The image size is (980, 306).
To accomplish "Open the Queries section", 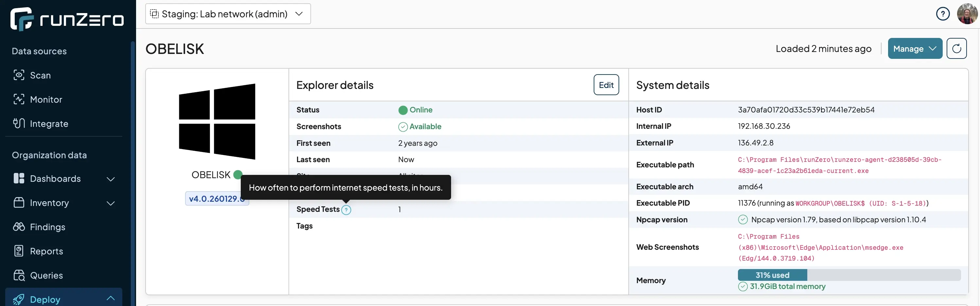I will (46, 275).
